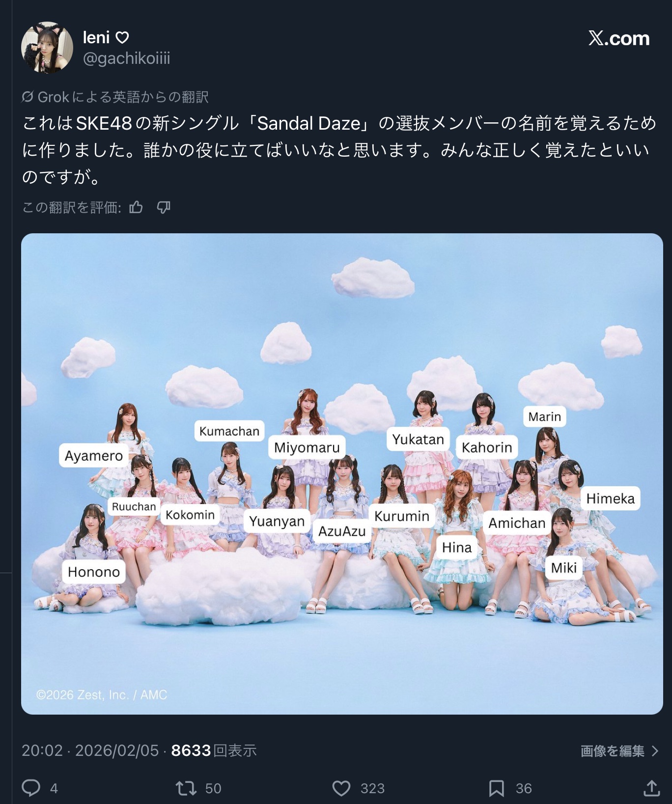Click the Kumachan name tag

click(229, 431)
